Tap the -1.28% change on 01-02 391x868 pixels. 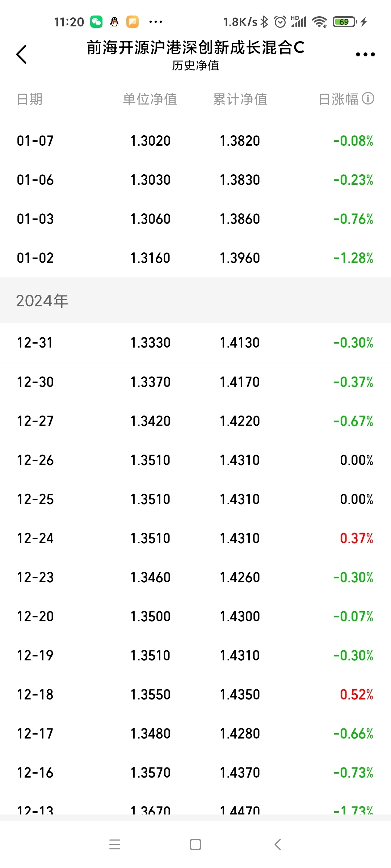tap(353, 258)
